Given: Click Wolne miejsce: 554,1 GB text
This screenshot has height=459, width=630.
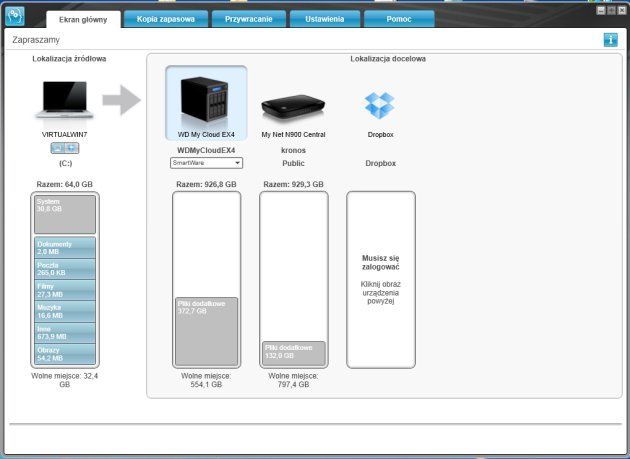Looking at the screenshot, I should pos(206,380).
